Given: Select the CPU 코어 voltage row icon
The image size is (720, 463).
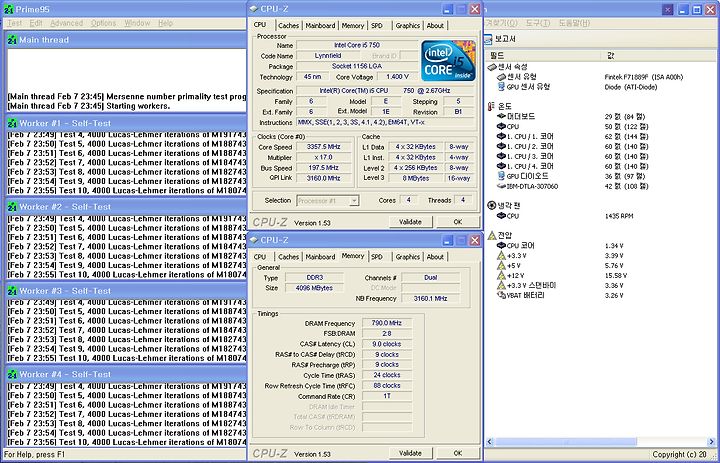Looking at the screenshot, I should click(501, 246).
